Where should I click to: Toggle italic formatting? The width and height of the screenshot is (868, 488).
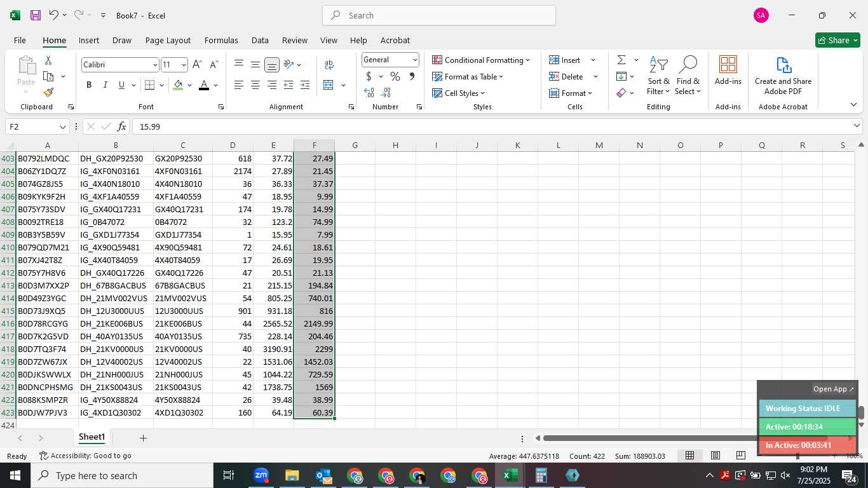coord(105,85)
